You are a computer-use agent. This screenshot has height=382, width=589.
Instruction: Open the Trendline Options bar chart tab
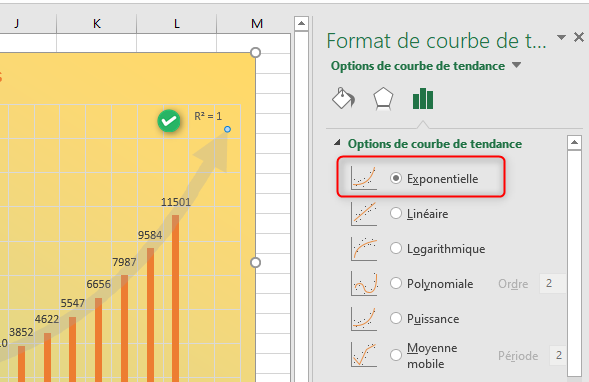coord(423,99)
